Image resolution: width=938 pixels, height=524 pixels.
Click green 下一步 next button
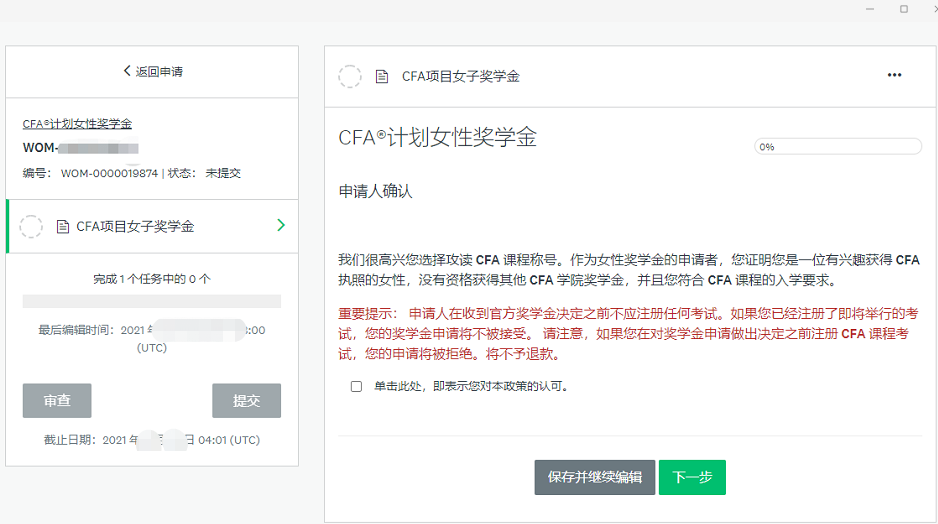(x=692, y=477)
